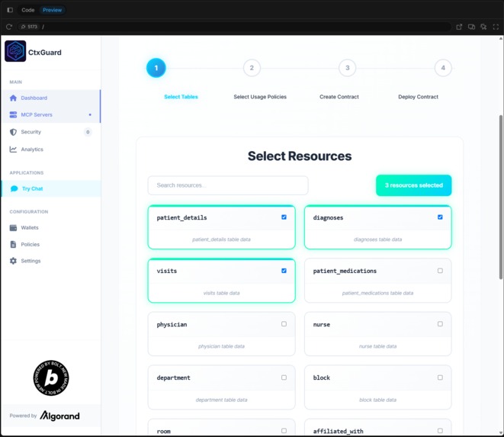Open Try Chat in the sidebar

point(51,188)
